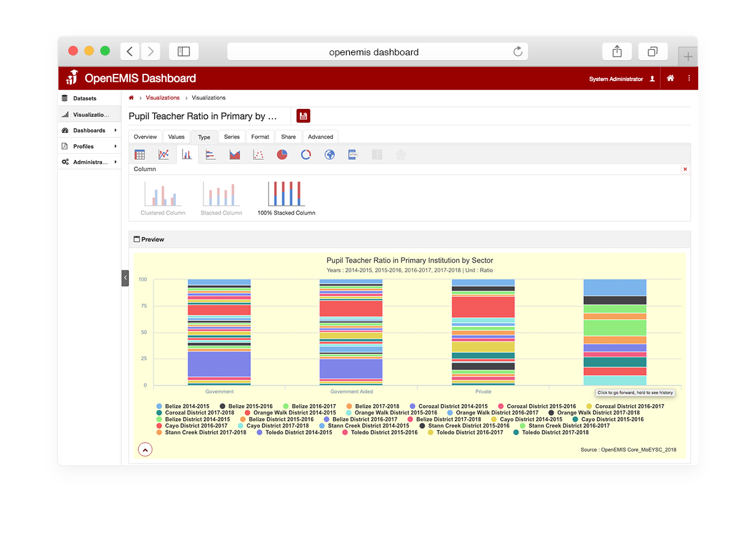
Task: Toggle the Corozal District 2014-2015 legend series
Action: pos(449,406)
